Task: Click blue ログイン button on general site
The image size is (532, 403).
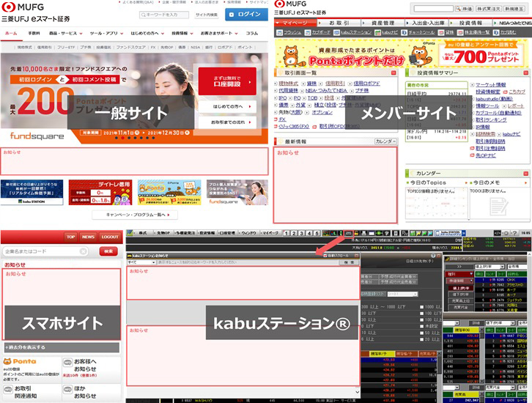Action: click(x=246, y=14)
